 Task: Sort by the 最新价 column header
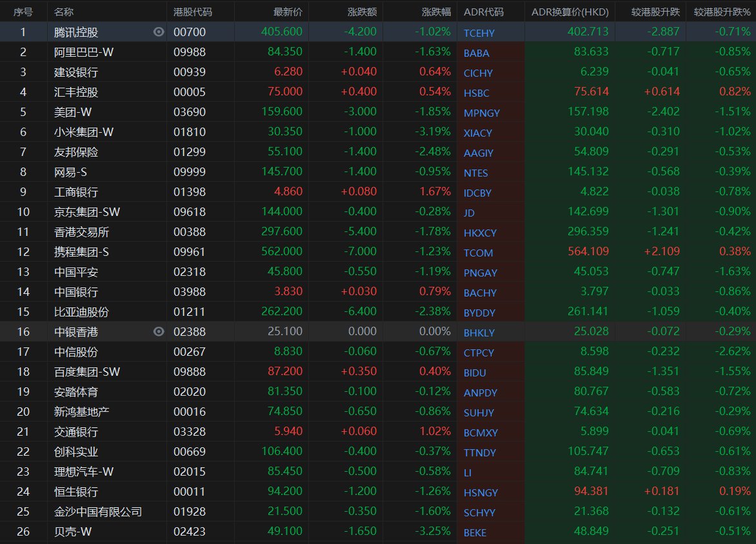288,12
